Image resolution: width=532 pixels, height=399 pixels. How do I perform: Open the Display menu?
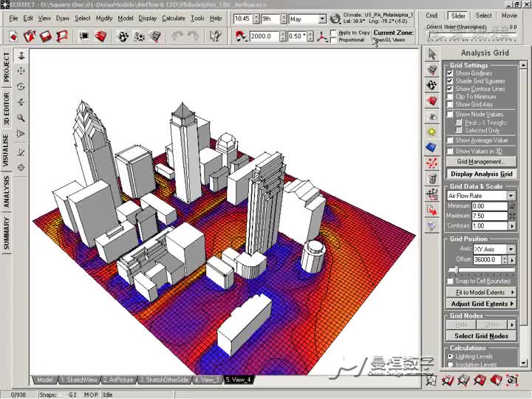pyautogui.click(x=147, y=18)
